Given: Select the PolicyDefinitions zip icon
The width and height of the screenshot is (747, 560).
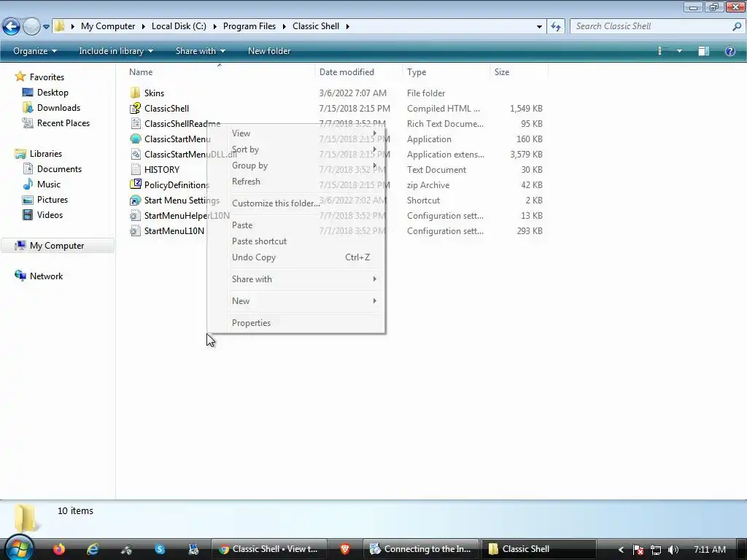Looking at the screenshot, I should click(135, 184).
